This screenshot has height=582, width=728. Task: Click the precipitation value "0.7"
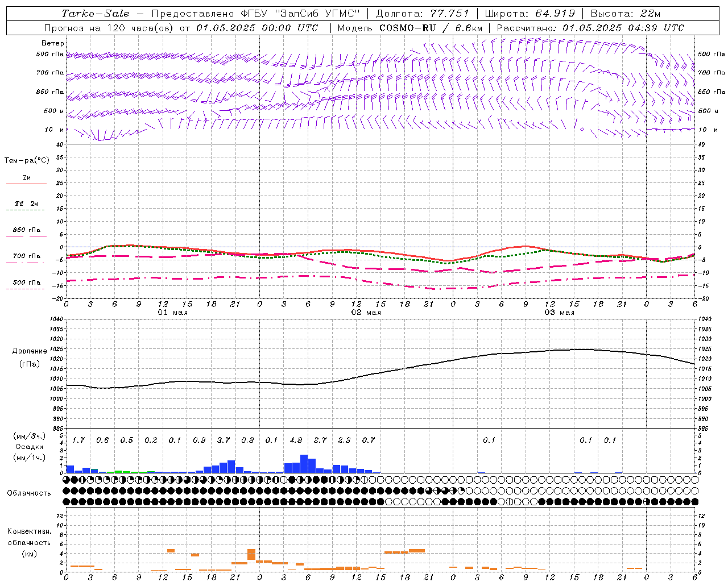pyautogui.click(x=369, y=440)
